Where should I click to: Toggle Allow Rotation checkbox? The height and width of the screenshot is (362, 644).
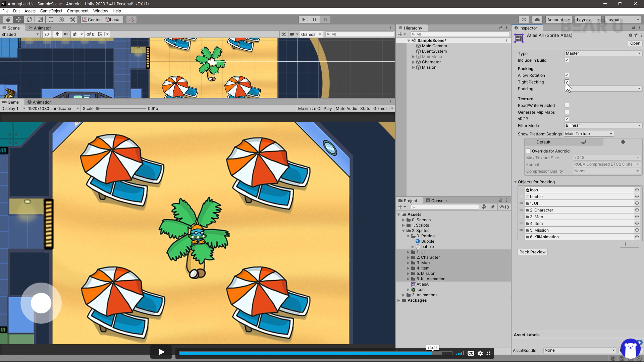tap(567, 75)
